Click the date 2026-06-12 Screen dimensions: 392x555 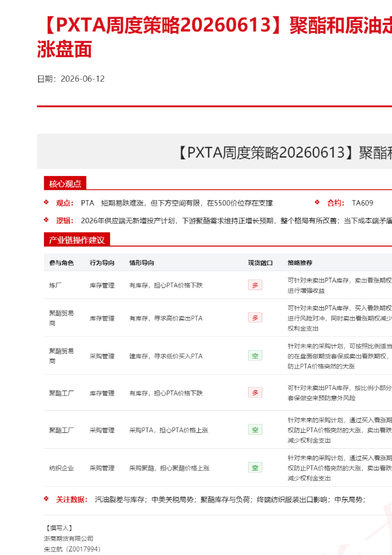[83, 79]
